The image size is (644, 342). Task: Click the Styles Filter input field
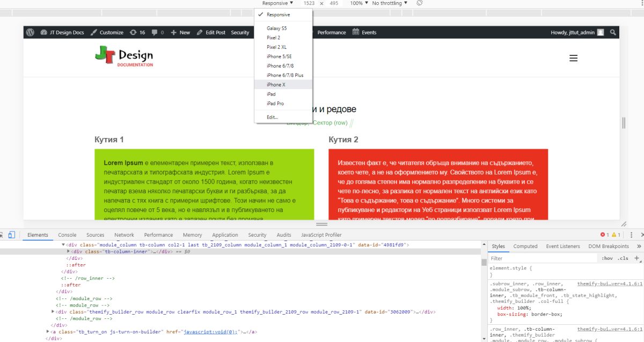click(x=543, y=258)
